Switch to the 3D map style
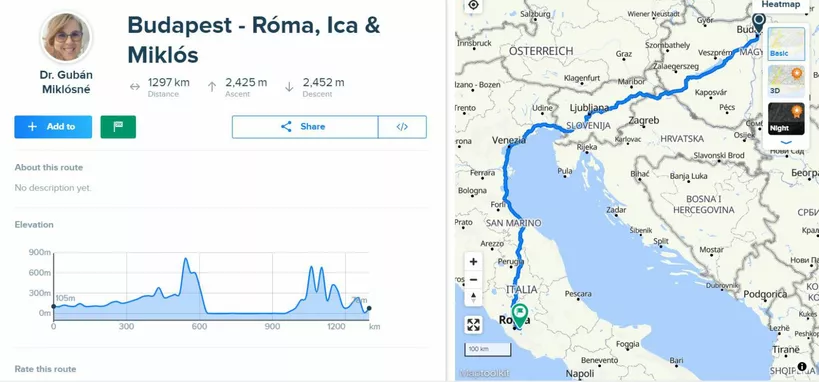 [x=786, y=82]
